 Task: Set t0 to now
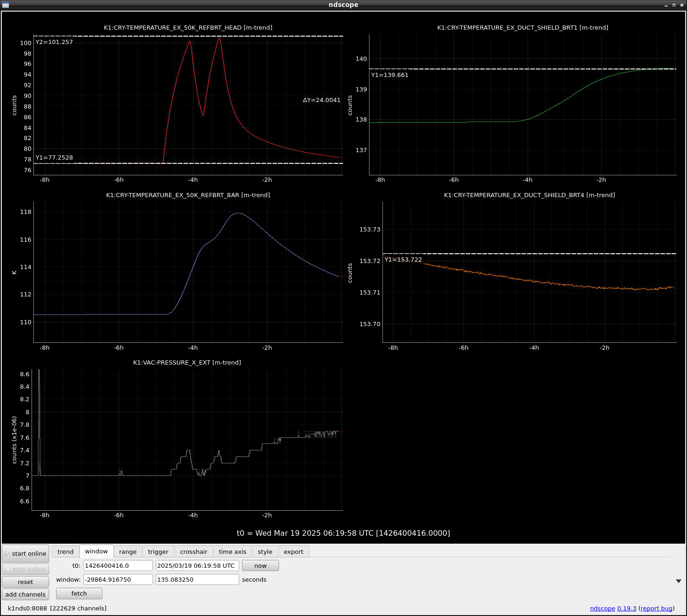(261, 565)
